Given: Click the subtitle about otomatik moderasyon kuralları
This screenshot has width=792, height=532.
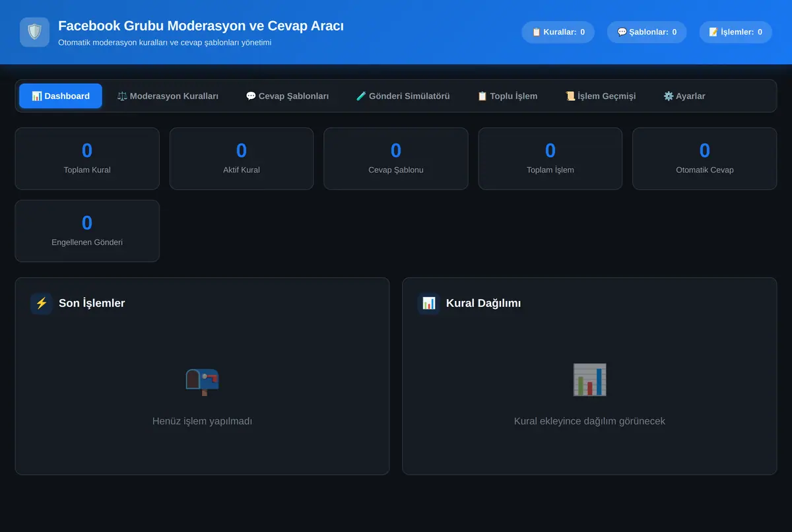Looking at the screenshot, I should (x=165, y=42).
